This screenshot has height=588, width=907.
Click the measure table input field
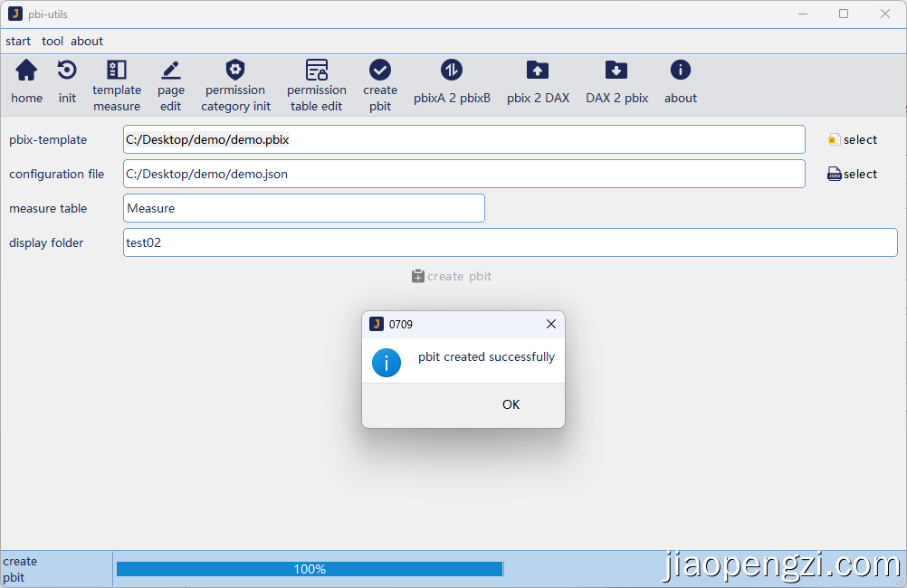tap(303, 208)
